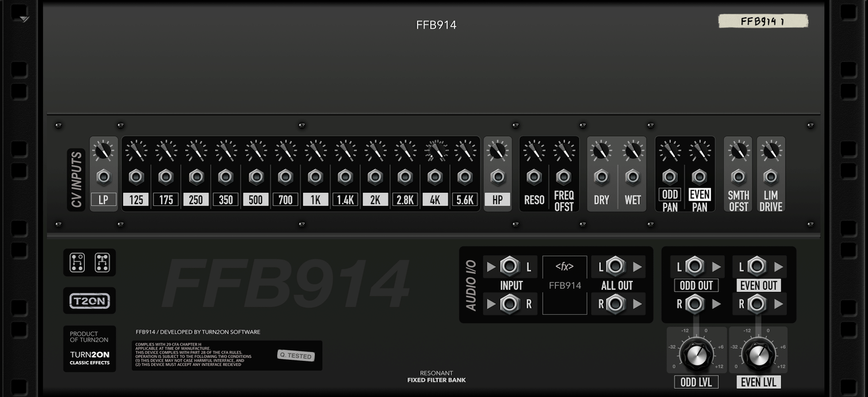868x397 pixels.
Task: Click the 5.6K band CV input jack
Action: 465,177
